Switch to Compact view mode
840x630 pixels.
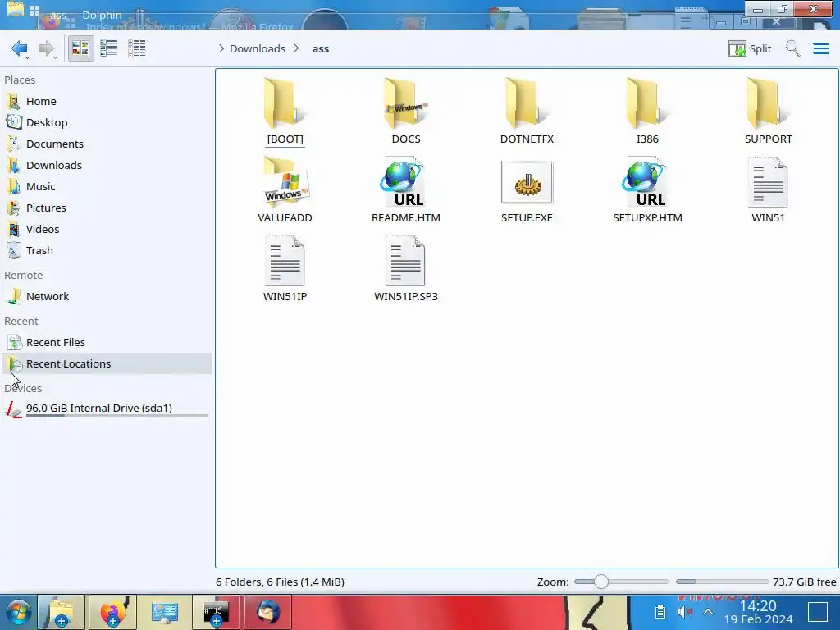tap(109, 48)
